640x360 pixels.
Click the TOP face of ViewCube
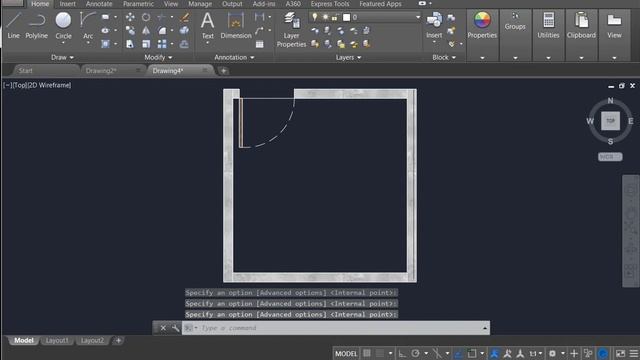(x=610, y=121)
